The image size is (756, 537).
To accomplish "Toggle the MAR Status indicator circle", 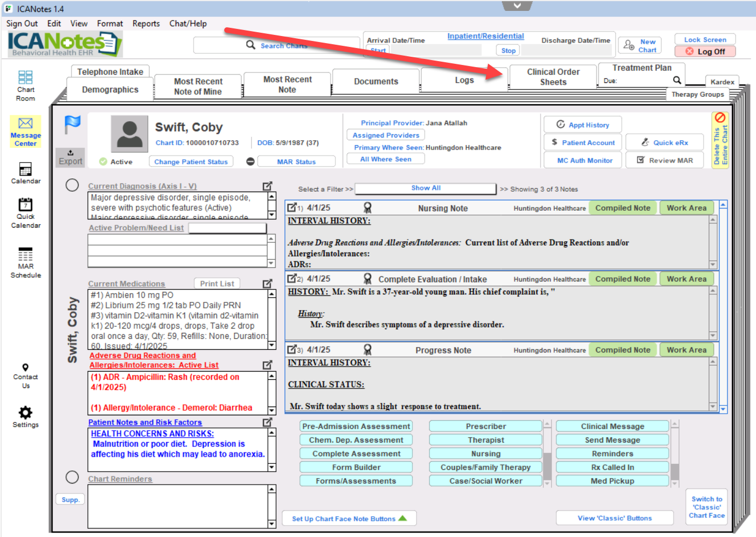I will coord(250,162).
